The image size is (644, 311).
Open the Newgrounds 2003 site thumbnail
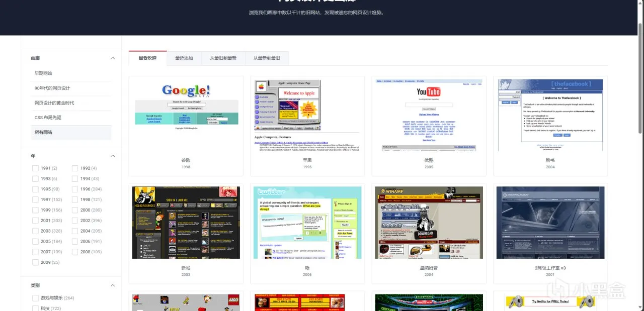pos(186,223)
